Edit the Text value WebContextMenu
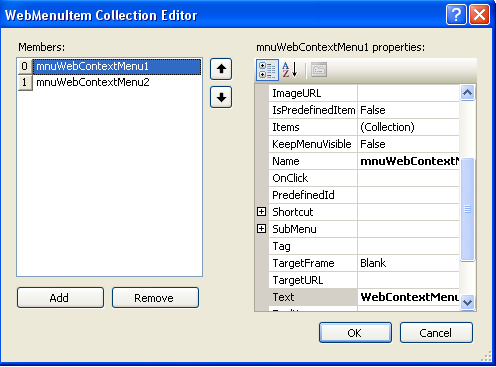 pos(409,297)
